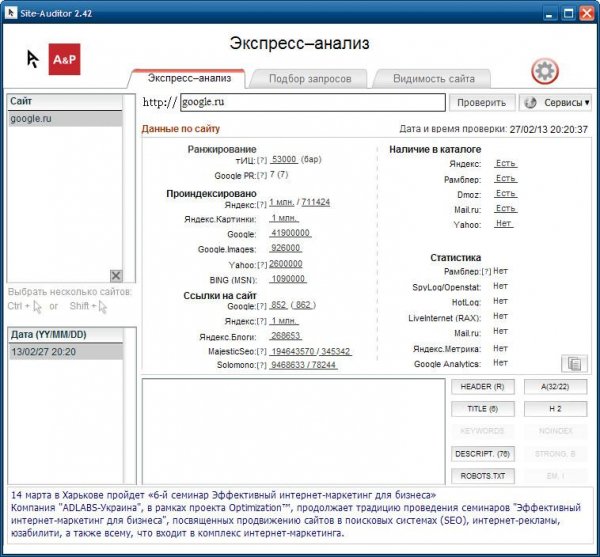Viewport: 600px width, 557px height.
Task: Click the globe icon on Сервисы button
Action: coord(530,103)
